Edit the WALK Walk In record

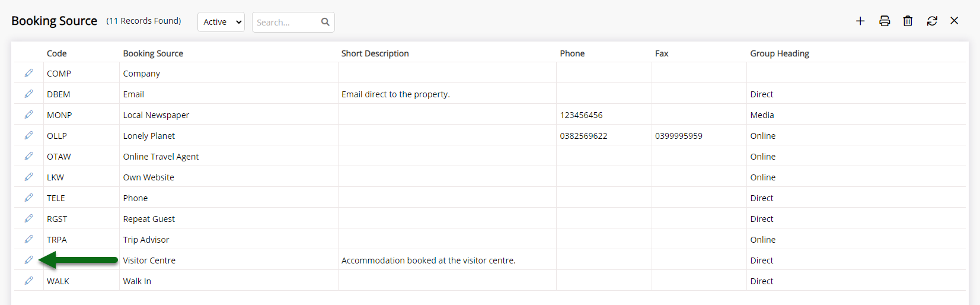point(28,281)
